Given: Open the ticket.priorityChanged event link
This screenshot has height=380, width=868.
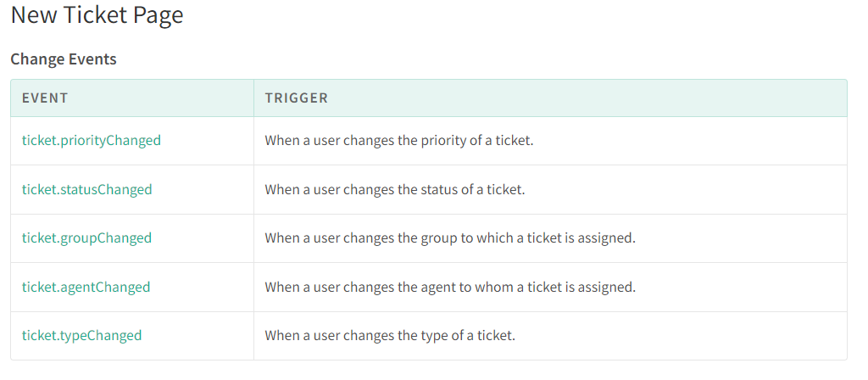Looking at the screenshot, I should click(x=92, y=141).
